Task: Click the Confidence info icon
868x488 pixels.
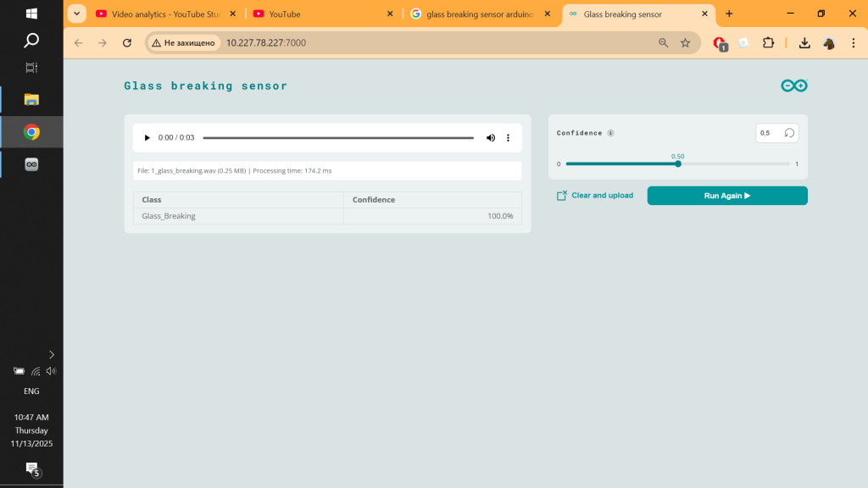Action: click(611, 133)
